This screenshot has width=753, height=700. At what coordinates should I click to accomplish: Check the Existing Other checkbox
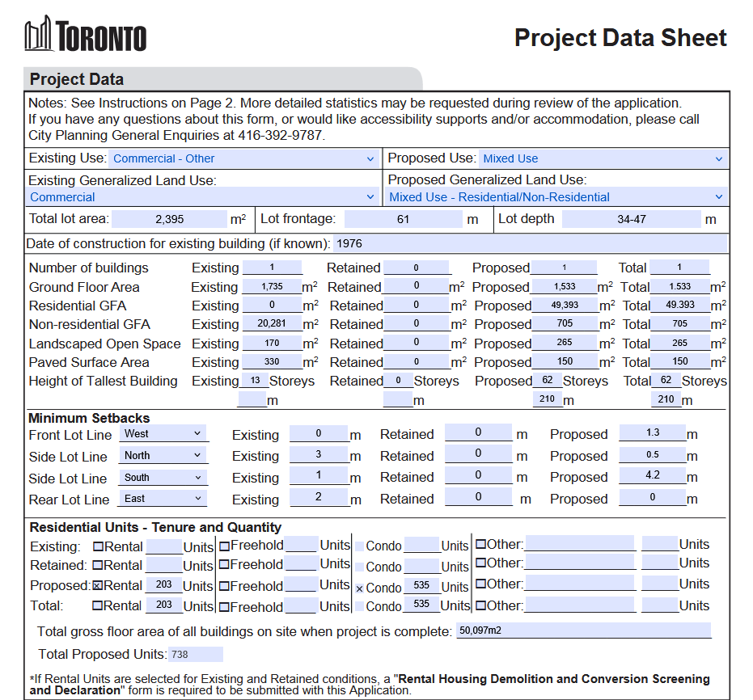480,545
